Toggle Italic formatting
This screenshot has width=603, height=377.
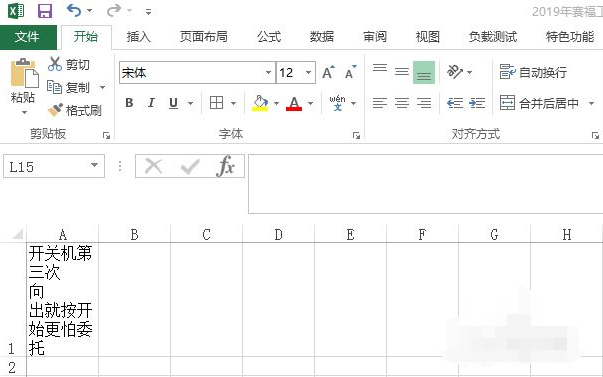coord(151,103)
